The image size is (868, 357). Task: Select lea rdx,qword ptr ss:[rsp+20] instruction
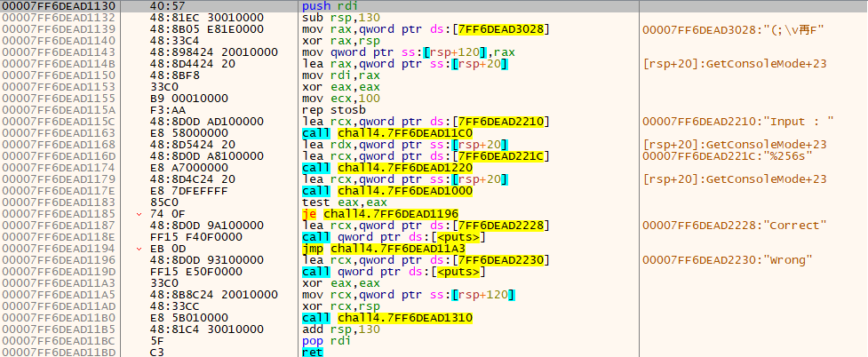pos(405,145)
